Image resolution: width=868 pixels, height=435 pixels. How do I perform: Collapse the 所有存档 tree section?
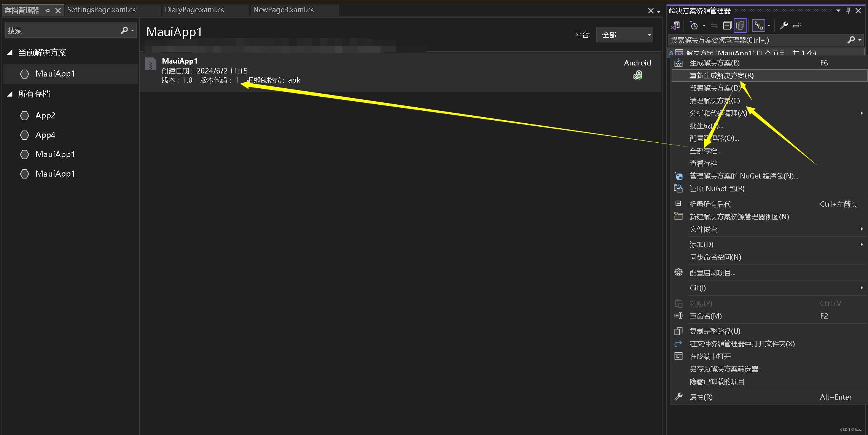[10, 94]
